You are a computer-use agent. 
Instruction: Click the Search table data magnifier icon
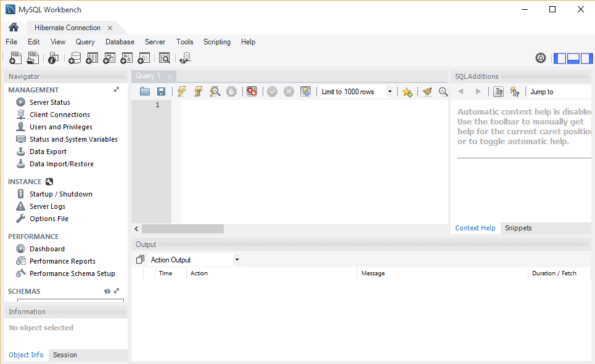click(165, 57)
